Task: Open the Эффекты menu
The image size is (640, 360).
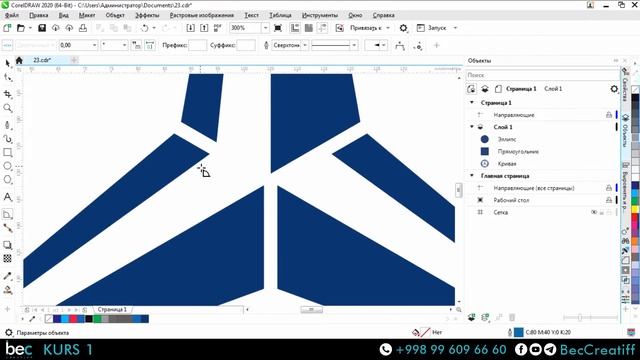Action: click(147, 15)
